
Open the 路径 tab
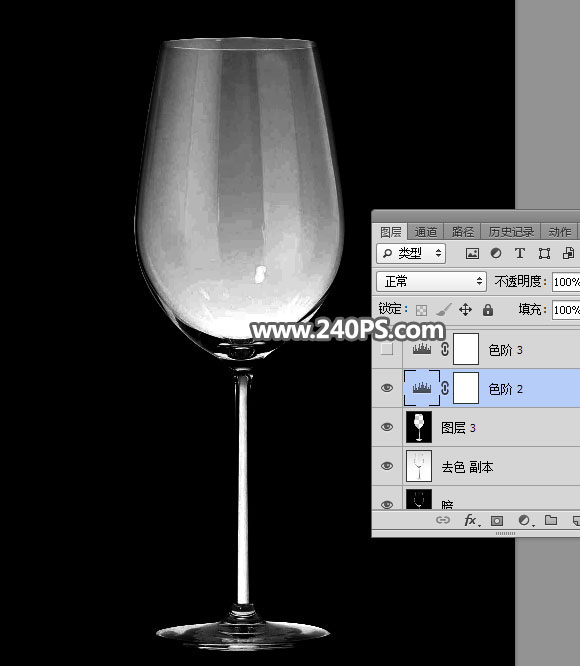[462, 232]
